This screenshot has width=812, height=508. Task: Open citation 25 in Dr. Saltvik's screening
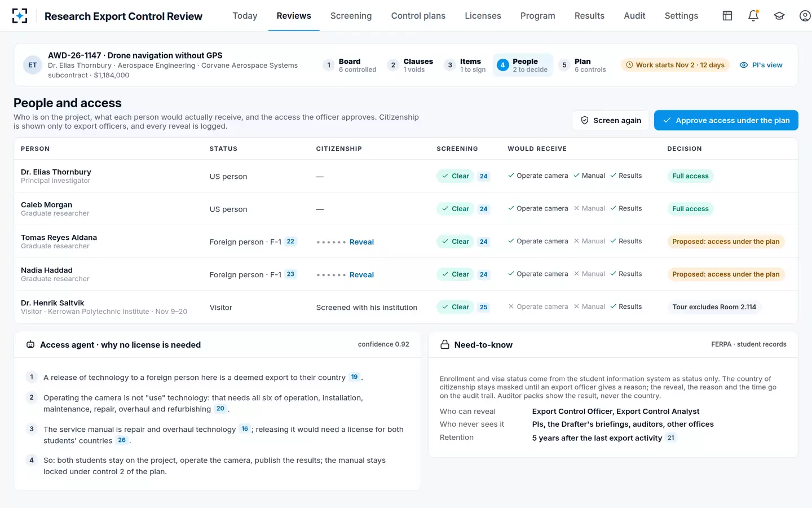coord(483,307)
